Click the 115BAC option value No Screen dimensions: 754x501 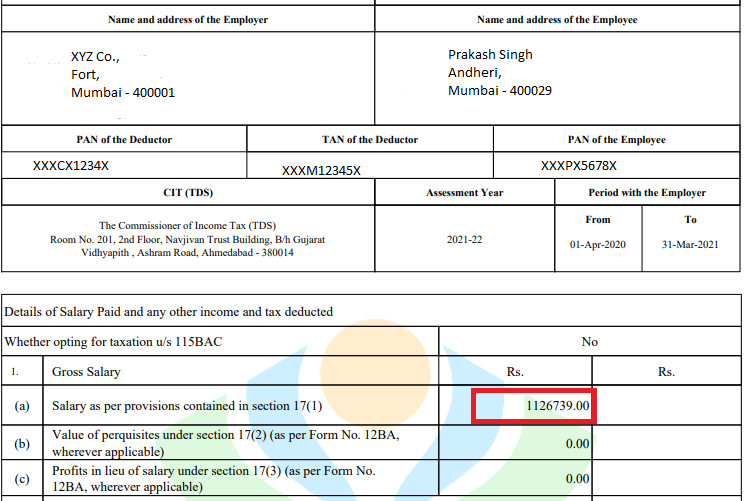tap(589, 342)
